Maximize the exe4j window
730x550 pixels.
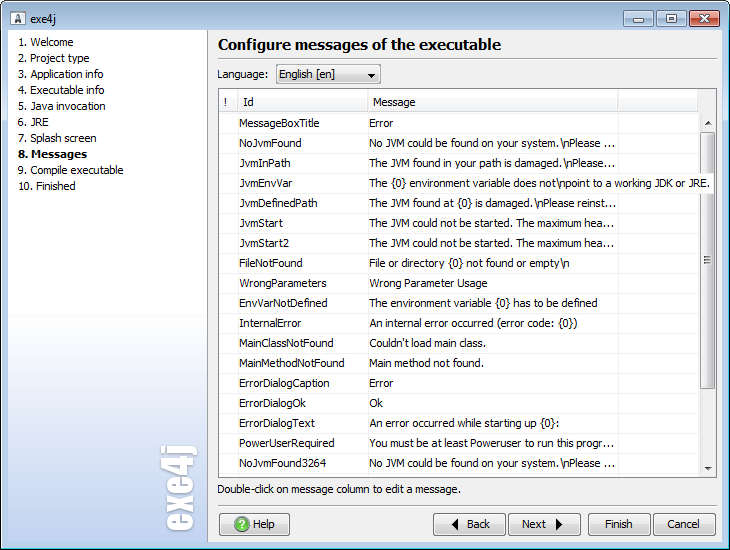click(x=671, y=19)
